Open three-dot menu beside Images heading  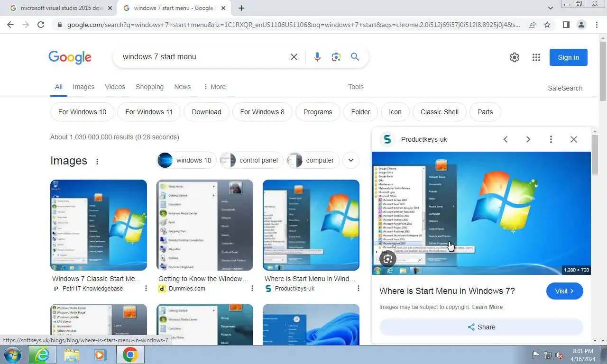pyautogui.click(x=97, y=161)
